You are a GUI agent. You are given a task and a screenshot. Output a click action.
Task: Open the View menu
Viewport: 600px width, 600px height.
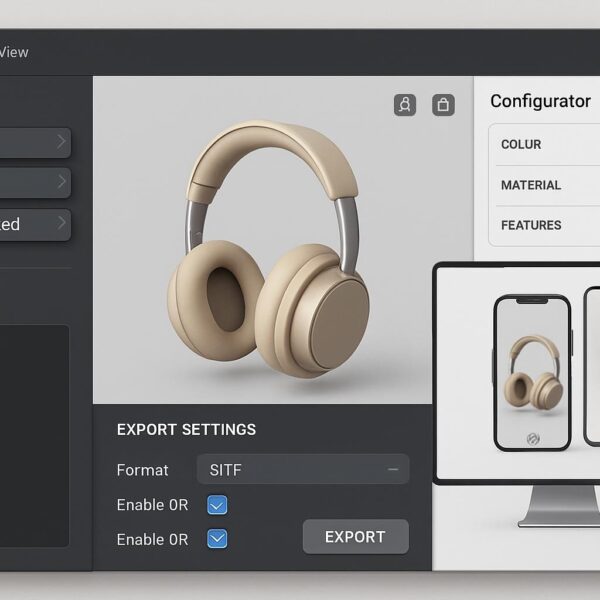pos(14,52)
